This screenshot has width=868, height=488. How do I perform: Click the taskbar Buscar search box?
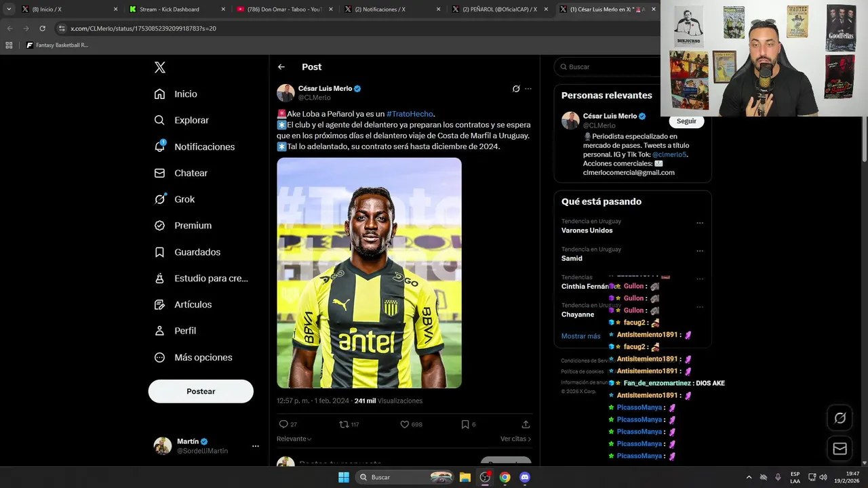tap(405, 477)
